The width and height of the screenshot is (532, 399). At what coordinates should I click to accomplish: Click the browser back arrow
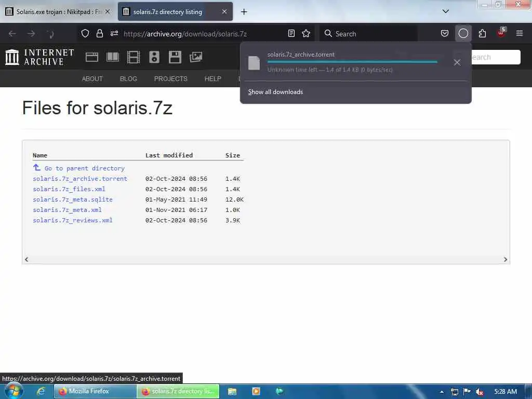pos(12,34)
